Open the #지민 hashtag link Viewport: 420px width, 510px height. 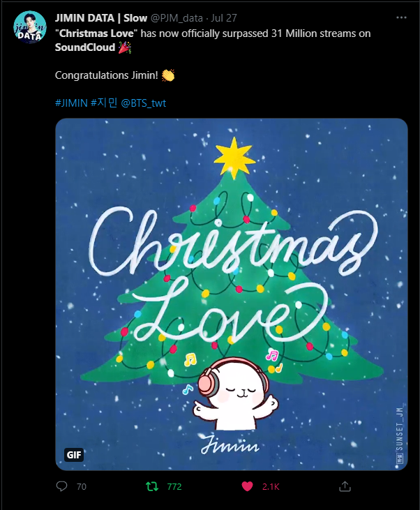coord(104,103)
